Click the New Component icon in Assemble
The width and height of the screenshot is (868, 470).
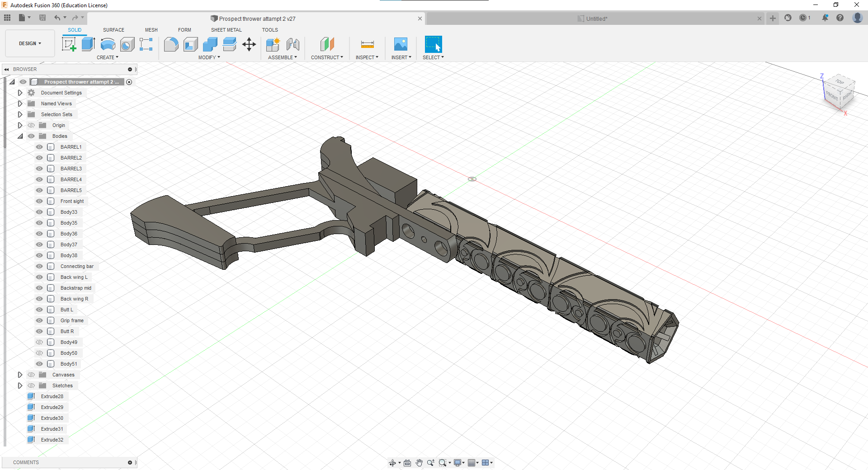point(273,44)
